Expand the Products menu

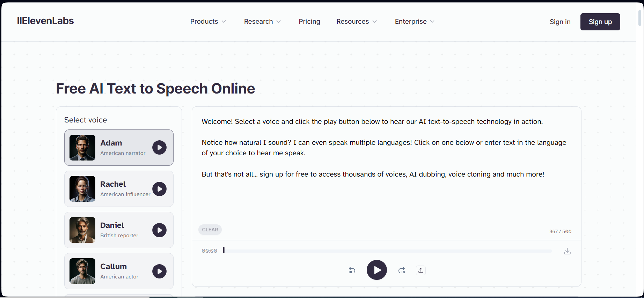point(208,22)
